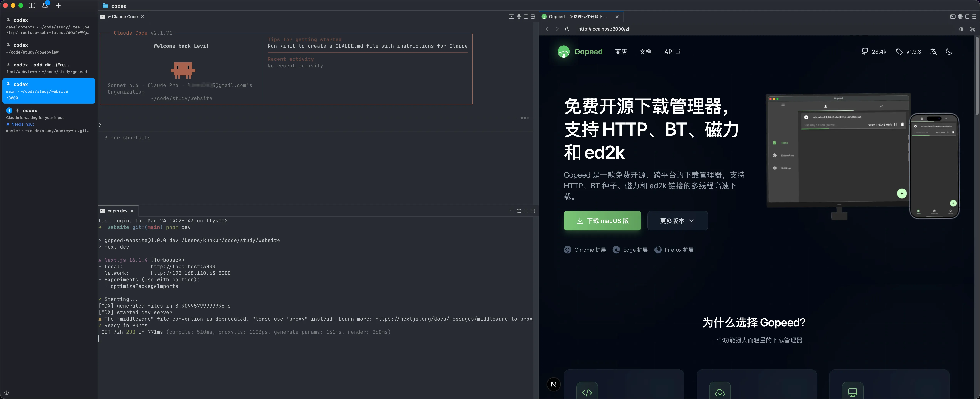Toggle the website dark mode moon
This screenshot has width=980, height=399.
point(949,52)
